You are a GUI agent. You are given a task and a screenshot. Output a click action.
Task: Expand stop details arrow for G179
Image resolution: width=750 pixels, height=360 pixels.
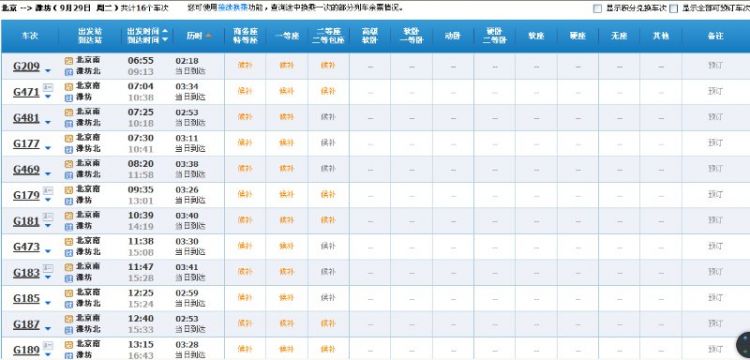[x=47, y=200]
